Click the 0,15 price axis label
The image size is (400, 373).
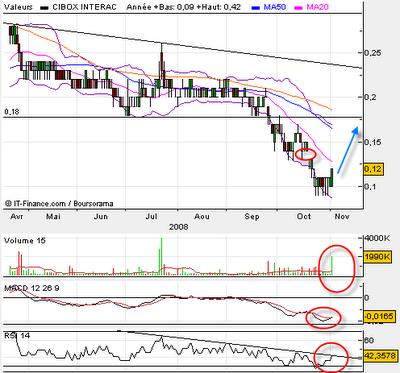click(373, 142)
